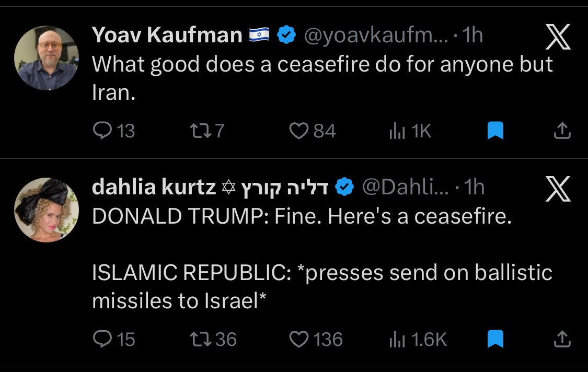Remove bookmark from Yoav Kaufman's tweet
Screen dimensions: 588x372
point(495,131)
